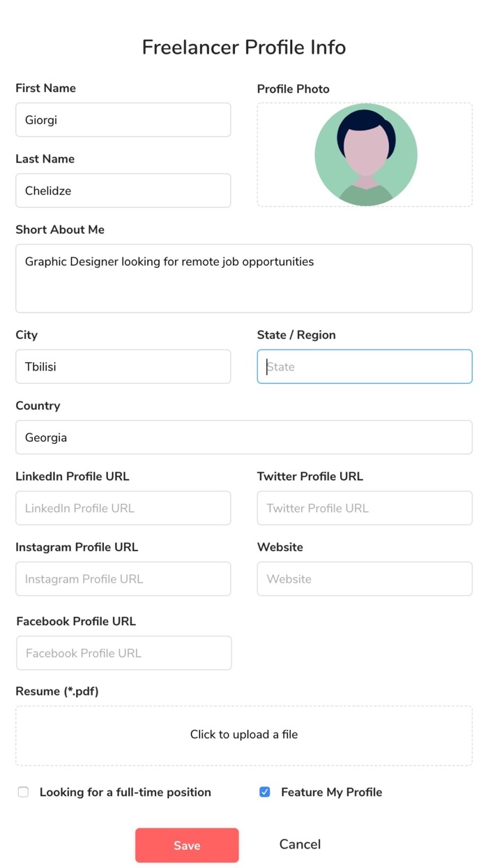The height and width of the screenshot is (868, 488).
Task: Uncheck the Feature My Profile checkbox
Action: 265,792
